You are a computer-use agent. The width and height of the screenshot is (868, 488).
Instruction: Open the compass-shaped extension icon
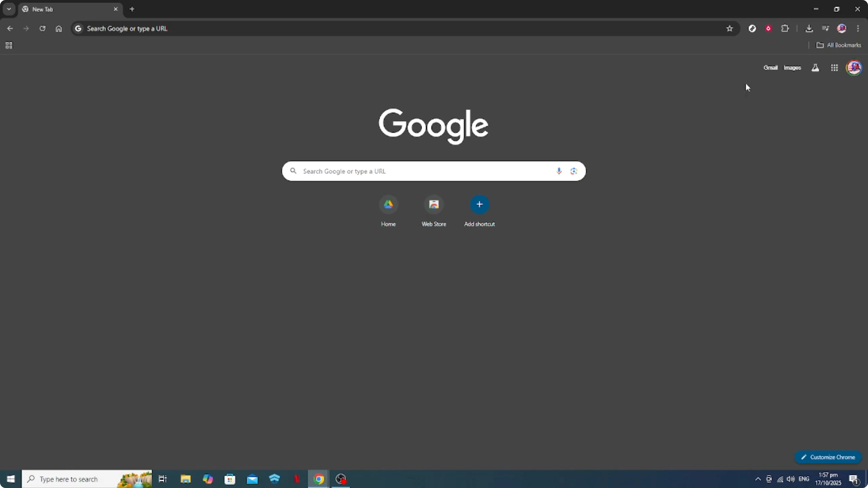click(x=752, y=29)
